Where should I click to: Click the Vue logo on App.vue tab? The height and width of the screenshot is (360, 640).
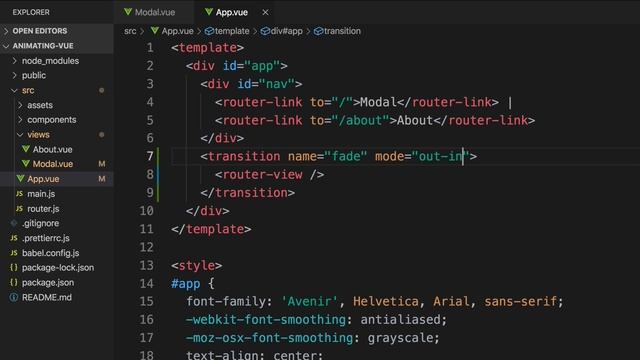[209, 12]
